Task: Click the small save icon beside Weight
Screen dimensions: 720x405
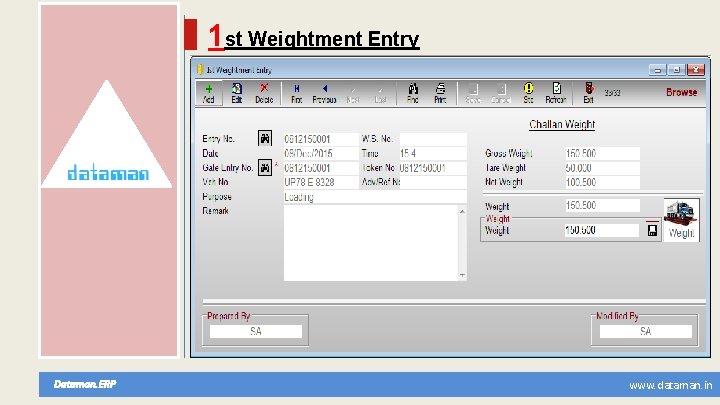Action: [x=652, y=229]
